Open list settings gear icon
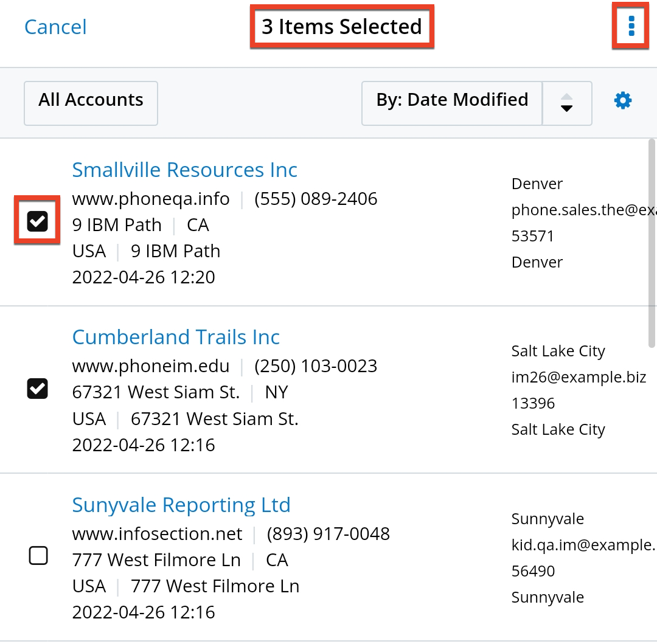 [x=623, y=100]
